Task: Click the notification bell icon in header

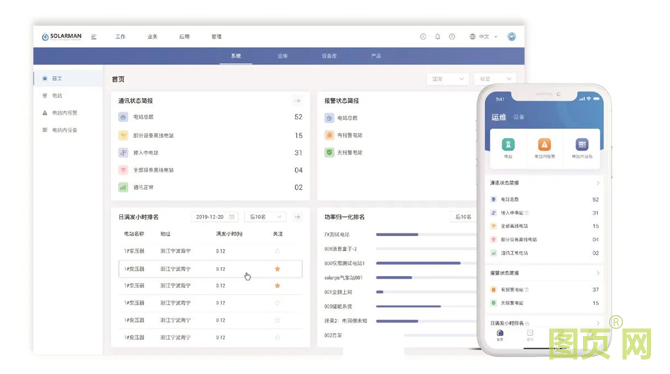Action: pos(438,37)
